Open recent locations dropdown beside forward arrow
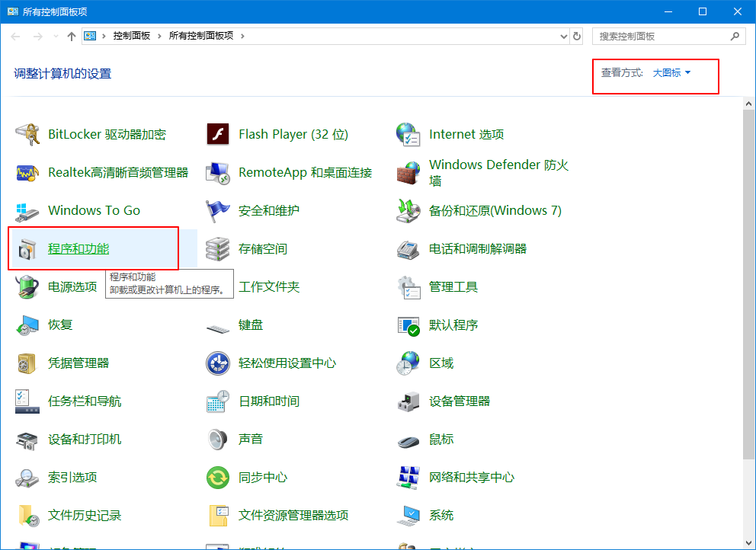 (x=56, y=36)
